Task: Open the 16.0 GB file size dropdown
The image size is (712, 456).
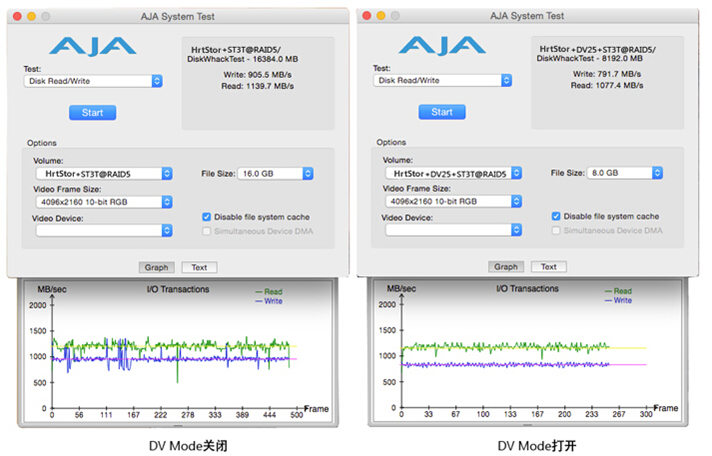Action: point(276,173)
